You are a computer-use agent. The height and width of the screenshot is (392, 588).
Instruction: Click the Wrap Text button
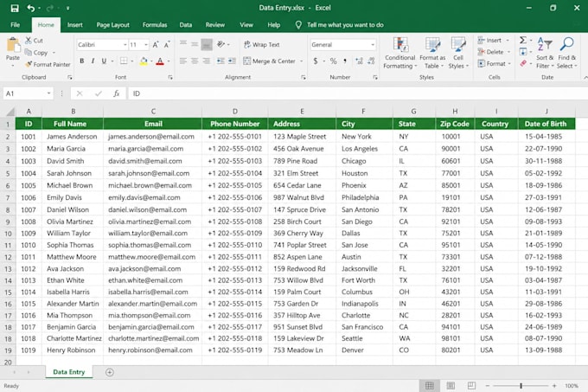[x=261, y=45]
